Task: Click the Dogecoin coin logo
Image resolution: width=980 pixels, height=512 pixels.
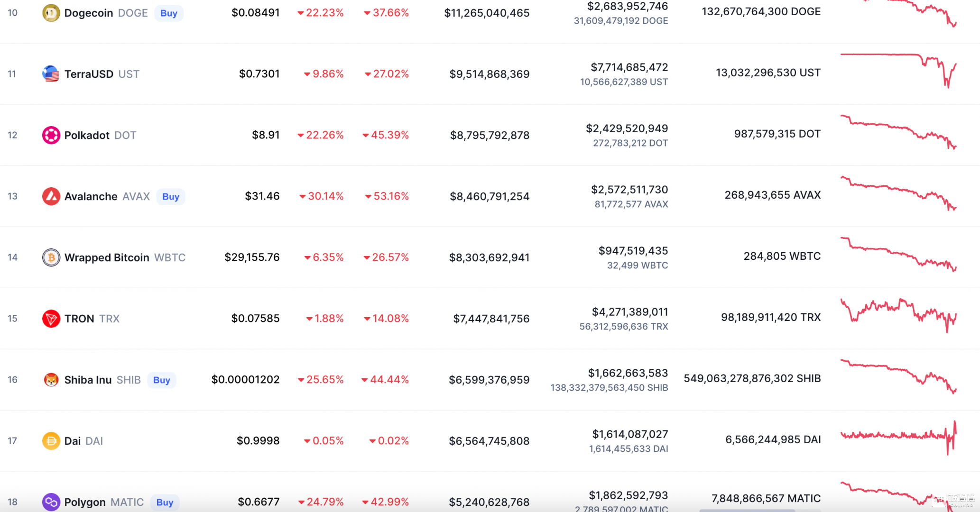Action: (51, 13)
